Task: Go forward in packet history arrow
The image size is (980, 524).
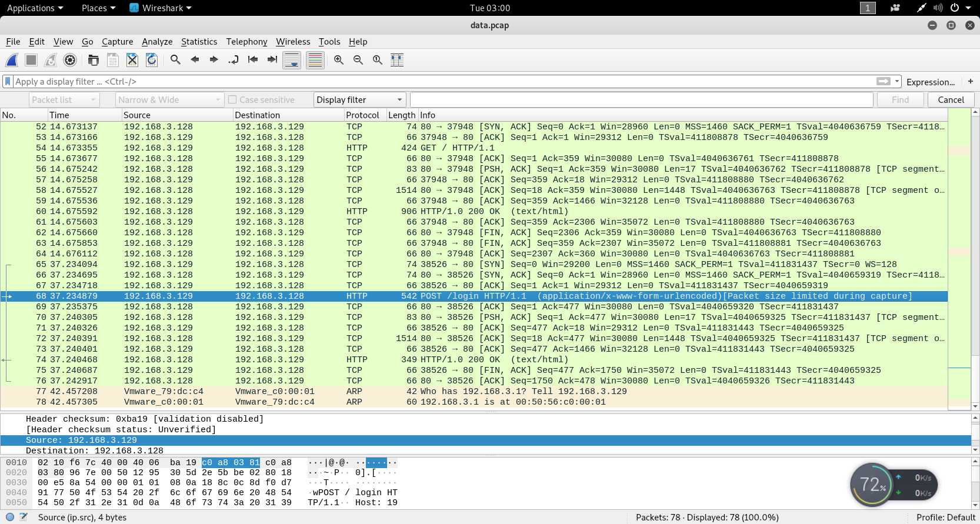Action: tap(214, 60)
